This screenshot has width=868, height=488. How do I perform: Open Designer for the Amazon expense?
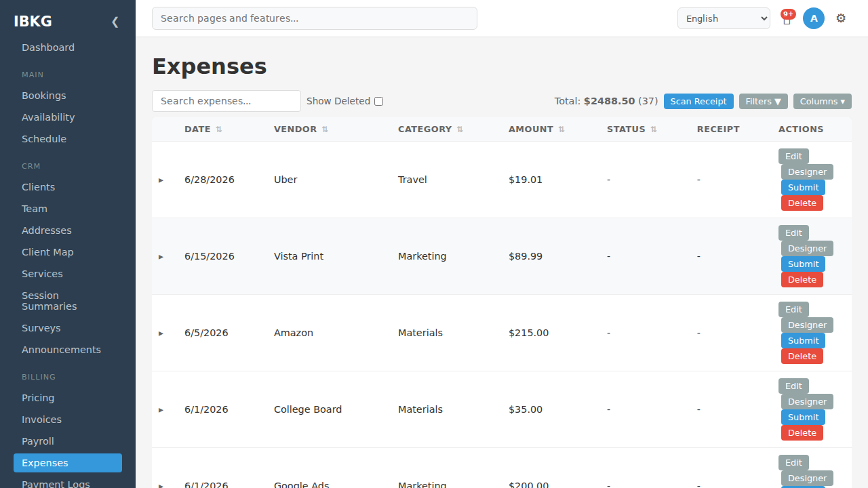(807, 325)
